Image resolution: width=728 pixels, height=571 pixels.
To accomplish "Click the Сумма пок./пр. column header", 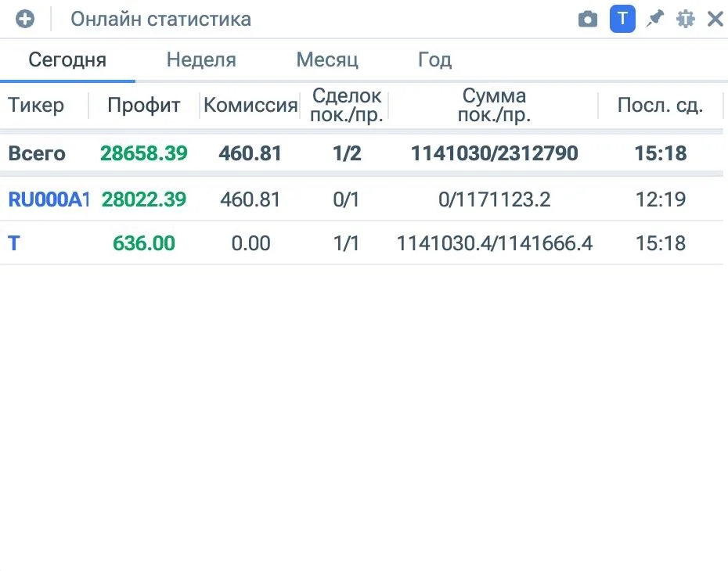I will coord(494,106).
